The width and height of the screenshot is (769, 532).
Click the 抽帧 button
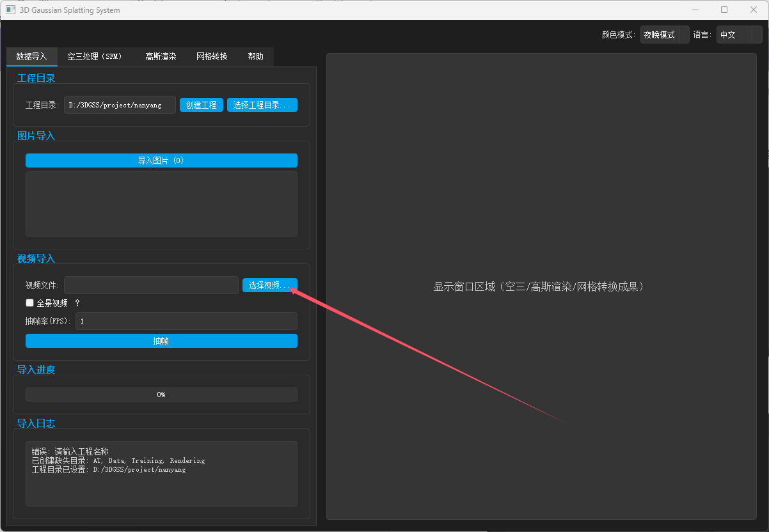(161, 341)
